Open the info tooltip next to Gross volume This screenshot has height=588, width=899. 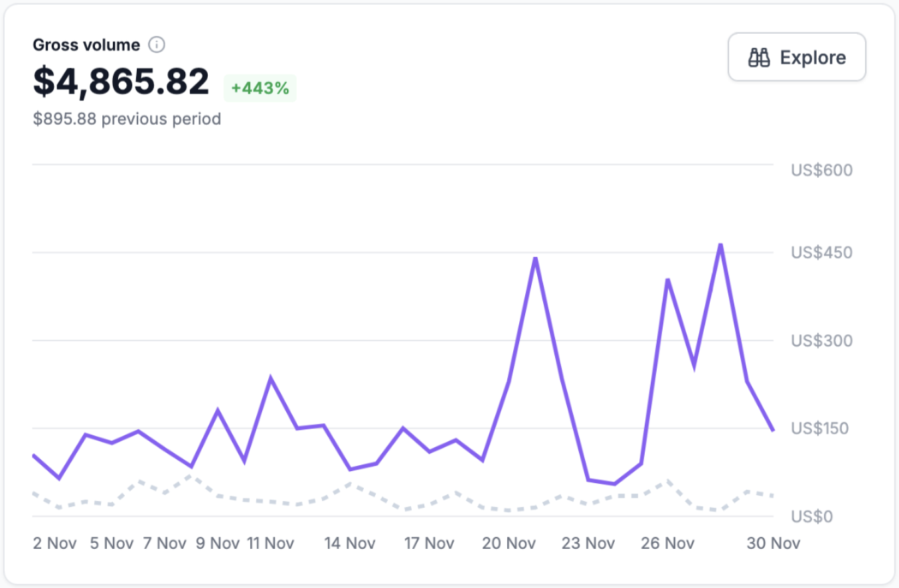coord(157,44)
